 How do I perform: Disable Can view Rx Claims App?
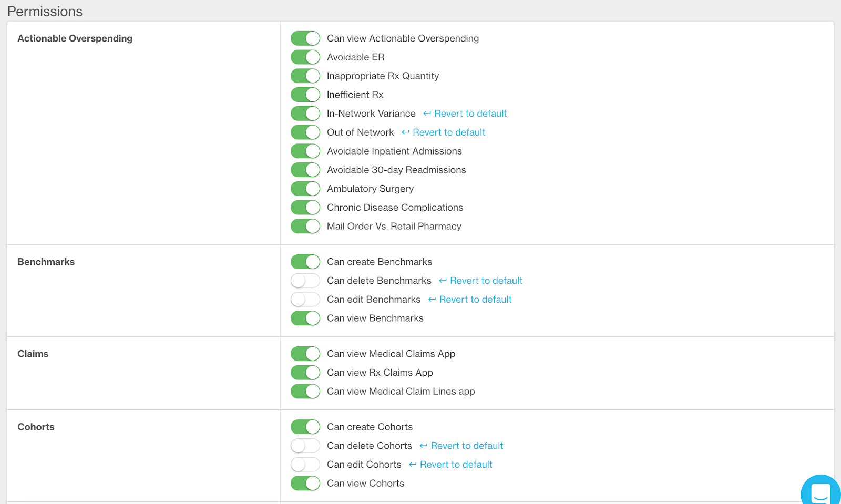[305, 373]
